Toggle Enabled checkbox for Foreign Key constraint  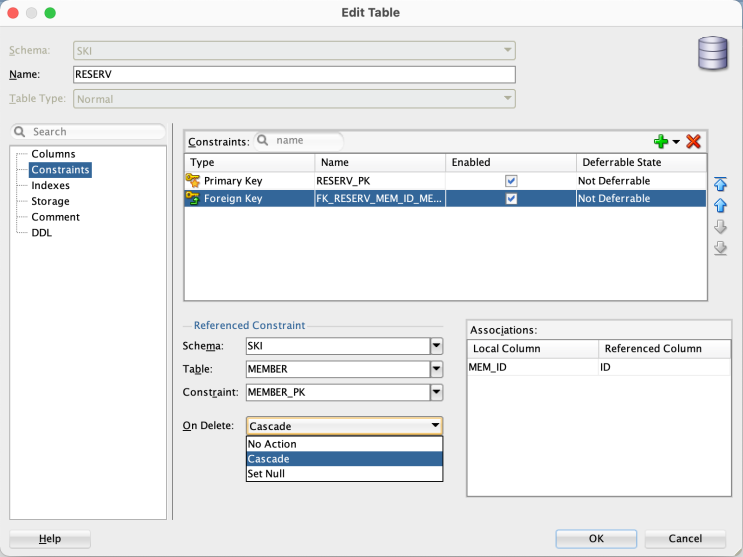coord(511,199)
